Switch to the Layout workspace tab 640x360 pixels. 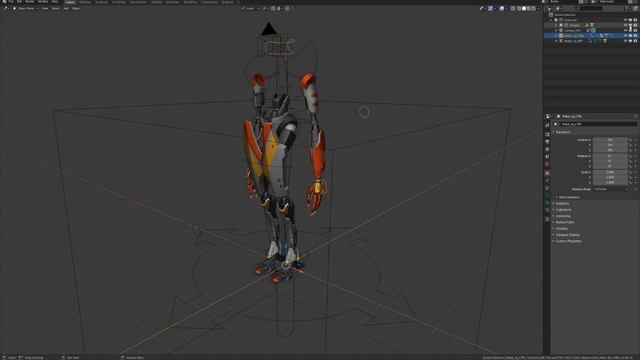click(70, 2)
